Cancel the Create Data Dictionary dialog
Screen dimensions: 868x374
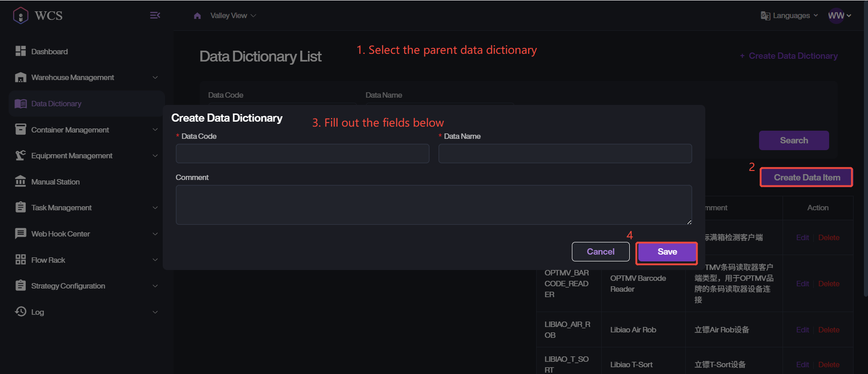[600, 251]
